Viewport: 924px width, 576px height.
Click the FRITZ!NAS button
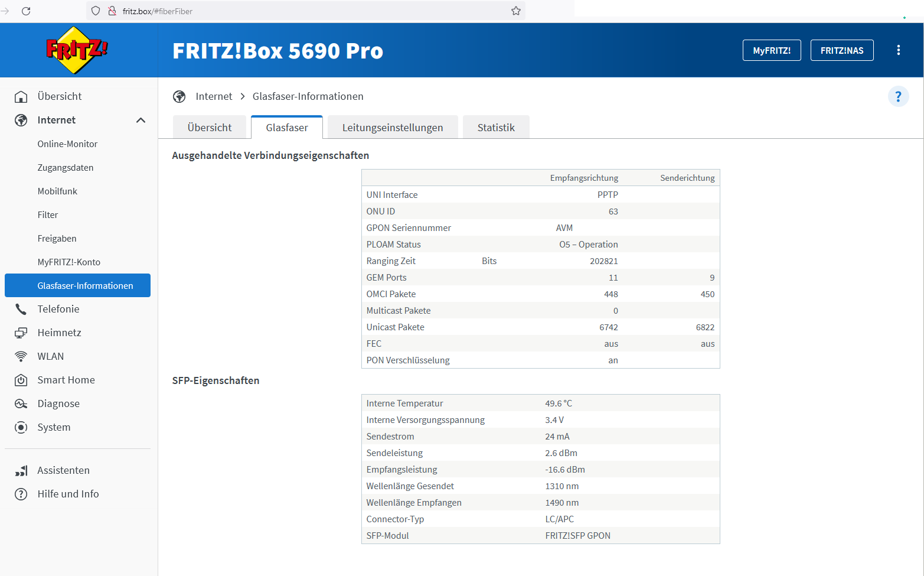(842, 50)
